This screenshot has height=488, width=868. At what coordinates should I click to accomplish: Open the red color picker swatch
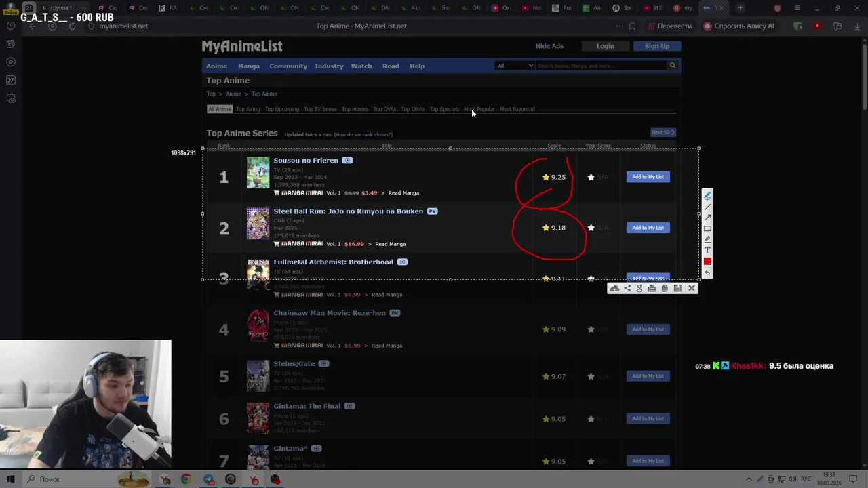[x=707, y=262]
